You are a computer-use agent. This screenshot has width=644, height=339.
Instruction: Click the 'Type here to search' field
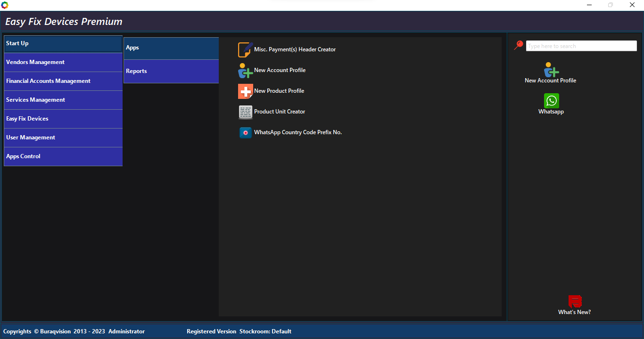(x=581, y=46)
